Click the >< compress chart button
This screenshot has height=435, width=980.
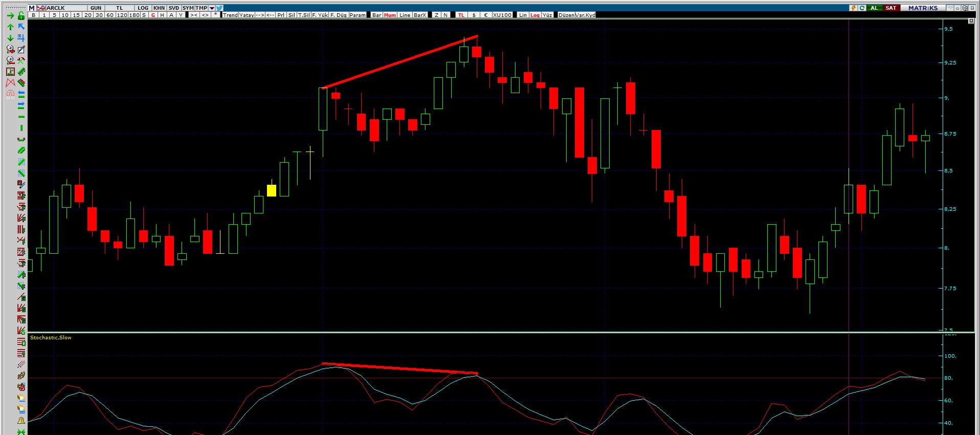(194, 15)
